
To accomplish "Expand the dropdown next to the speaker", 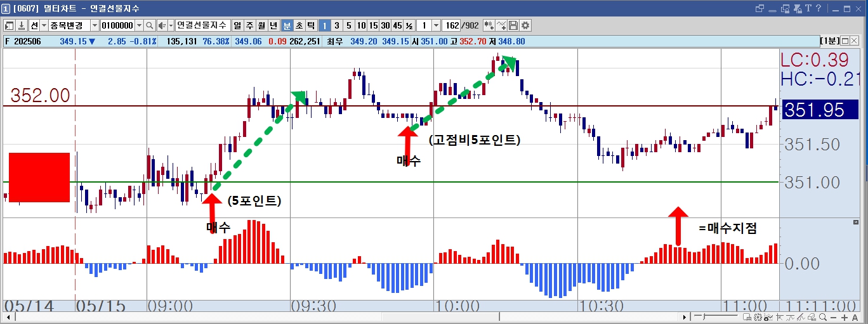I will point(171,25).
